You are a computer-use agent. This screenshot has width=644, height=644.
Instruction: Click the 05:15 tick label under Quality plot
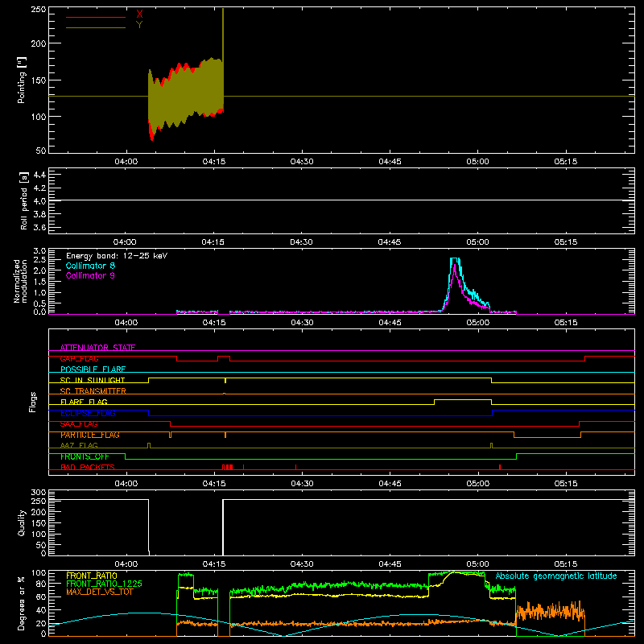pyautogui.click(x=566, y=564)
